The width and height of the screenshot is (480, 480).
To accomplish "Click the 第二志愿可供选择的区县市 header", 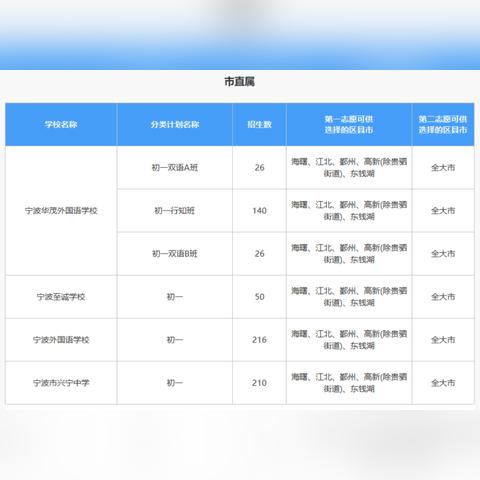I will 443,125.
